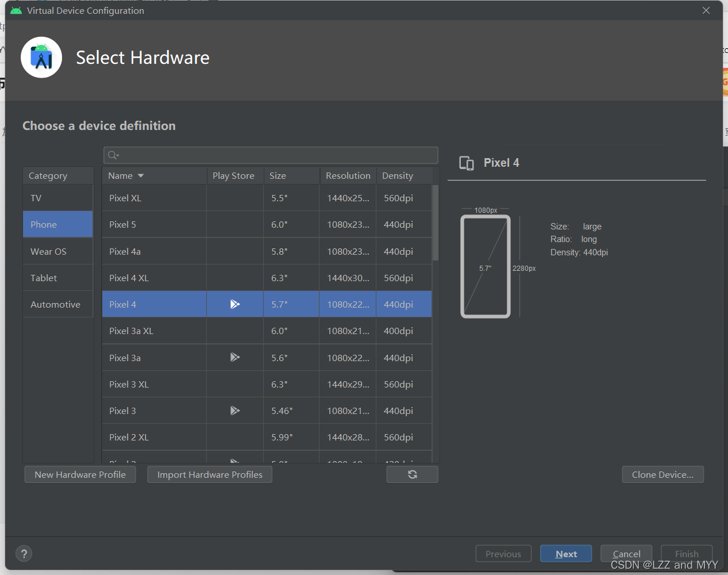Sort by the Density column header
Viewport: 728px width, 575px height.
tap(404, 175)
